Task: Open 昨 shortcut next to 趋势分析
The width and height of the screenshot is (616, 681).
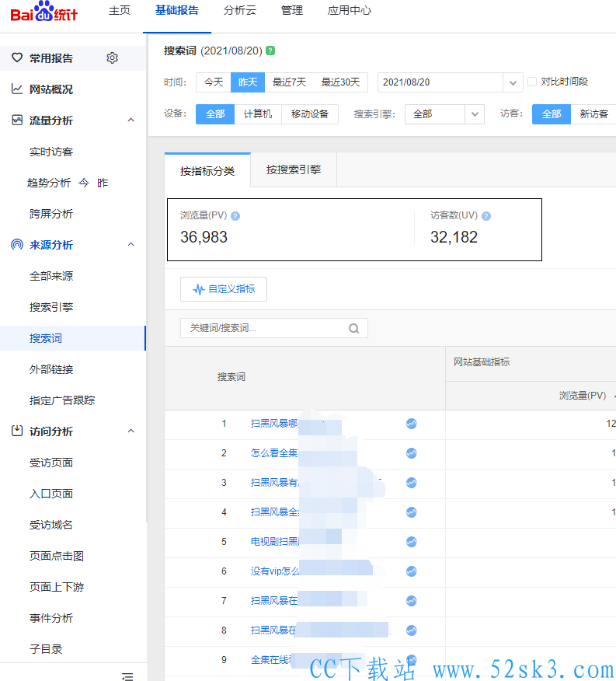Action: tap(103, 183)
